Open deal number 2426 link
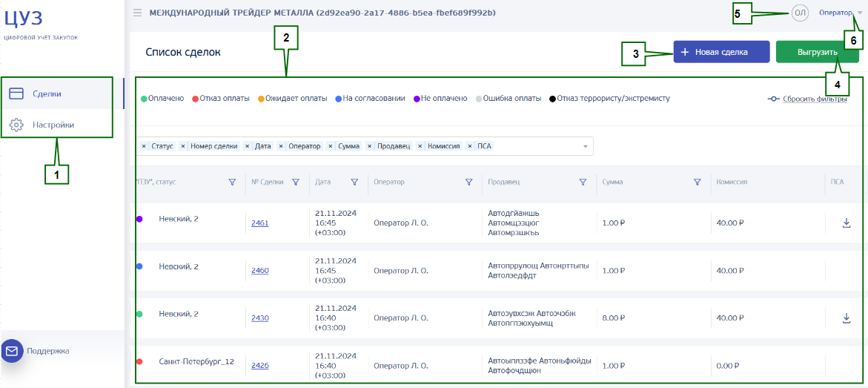The width and height of the screenshot is (868, 388). (259, 365)
